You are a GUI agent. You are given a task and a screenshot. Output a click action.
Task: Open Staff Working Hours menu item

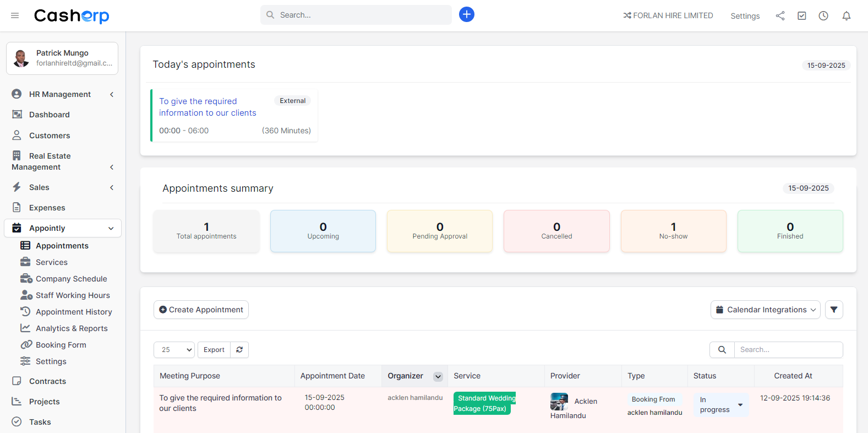click(73, 295)
